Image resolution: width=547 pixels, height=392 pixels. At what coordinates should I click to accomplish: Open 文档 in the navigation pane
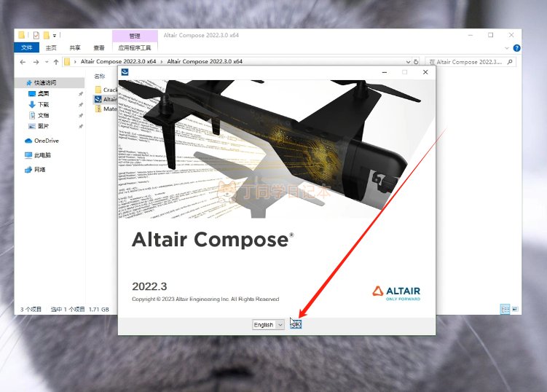pos(43,115)
